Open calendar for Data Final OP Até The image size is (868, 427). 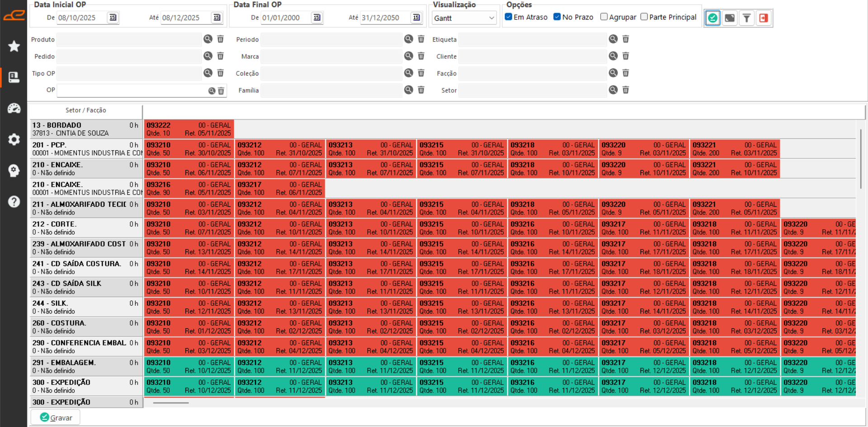coord(416,18)
